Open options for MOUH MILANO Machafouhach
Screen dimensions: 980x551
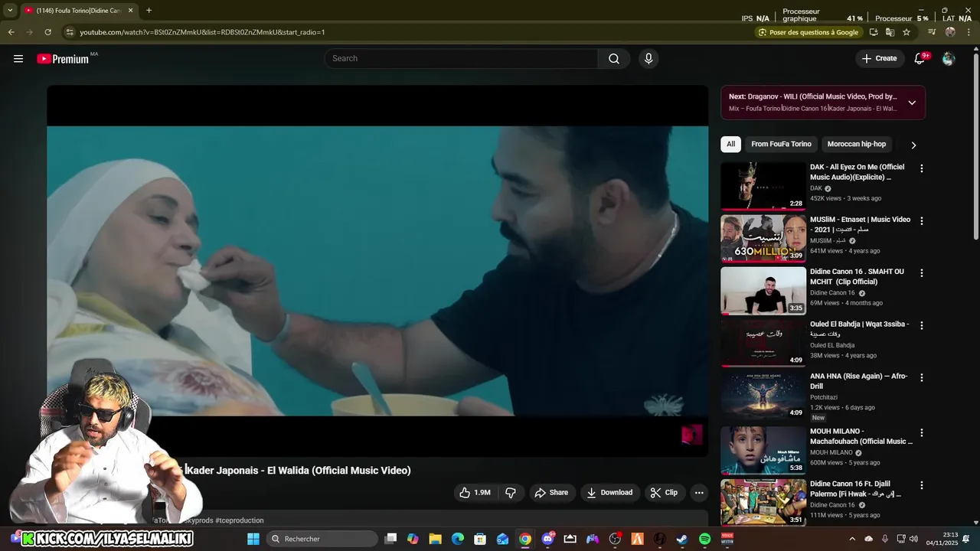click(922, 432)
